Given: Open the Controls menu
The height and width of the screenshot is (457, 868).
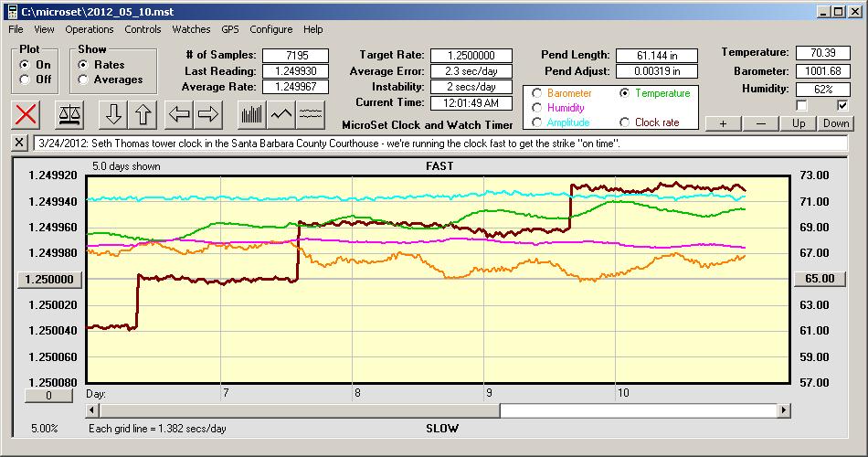Looking at the screenshot, I should [x=143, y=29].
